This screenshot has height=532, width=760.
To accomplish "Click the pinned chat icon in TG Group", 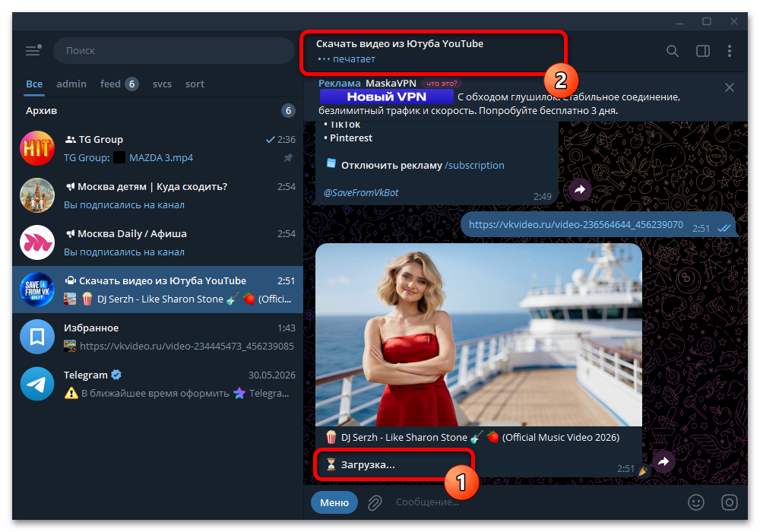I will click(288, 158).
